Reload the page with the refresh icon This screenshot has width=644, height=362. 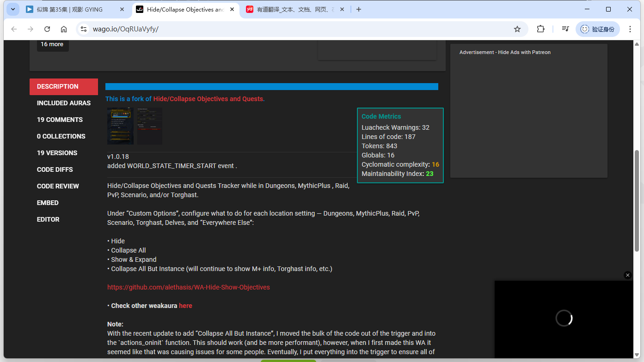(x=47, y=29)
